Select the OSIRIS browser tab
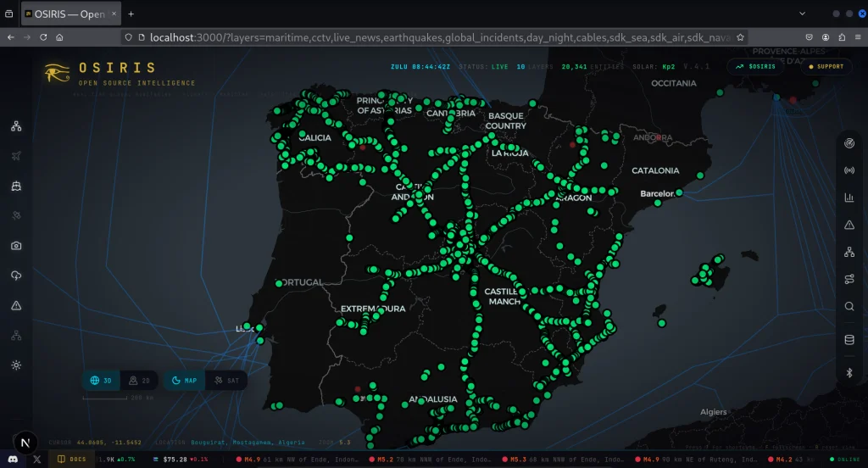The image size is (868, 468). tap(71, 14)
